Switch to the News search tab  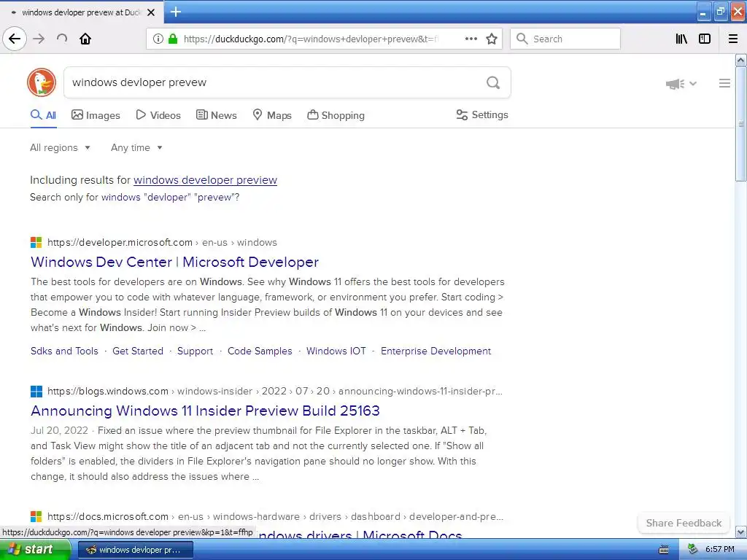coord(216,115)
